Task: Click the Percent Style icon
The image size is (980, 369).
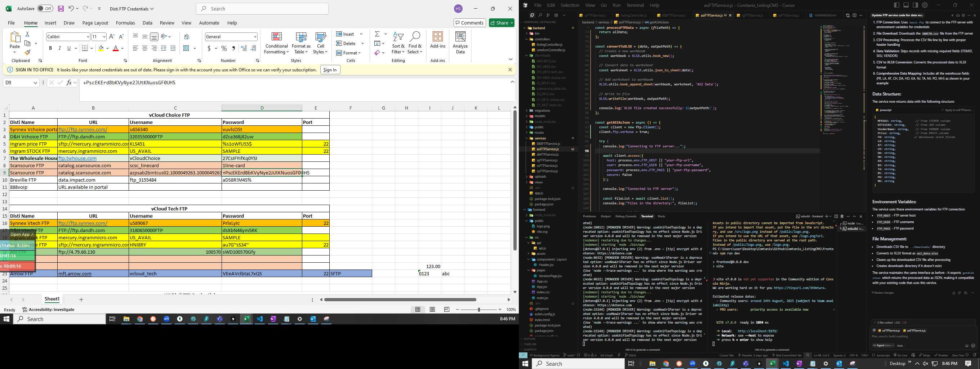Action: tap(224, 48)
